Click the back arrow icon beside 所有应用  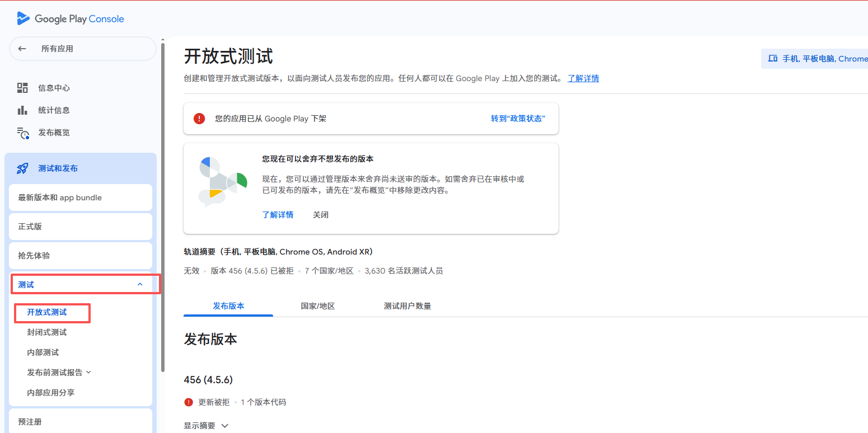pos(22,49)
